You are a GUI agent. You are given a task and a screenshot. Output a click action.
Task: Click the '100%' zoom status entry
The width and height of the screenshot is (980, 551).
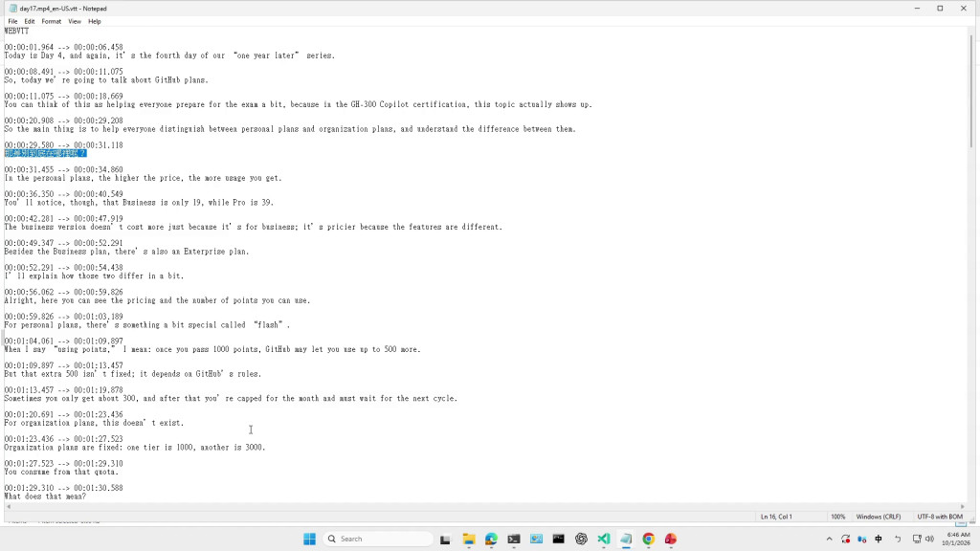(x=838, y=517)
